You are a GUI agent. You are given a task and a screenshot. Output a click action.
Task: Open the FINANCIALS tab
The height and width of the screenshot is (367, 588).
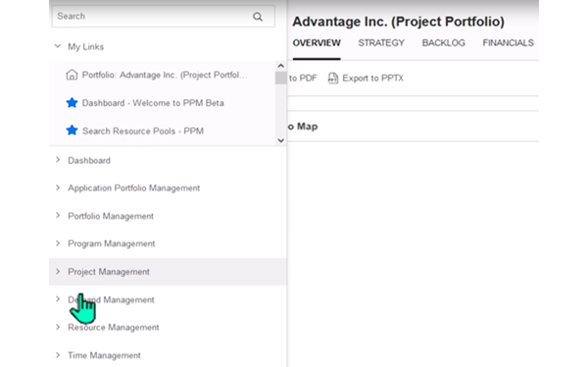[508, 43]
